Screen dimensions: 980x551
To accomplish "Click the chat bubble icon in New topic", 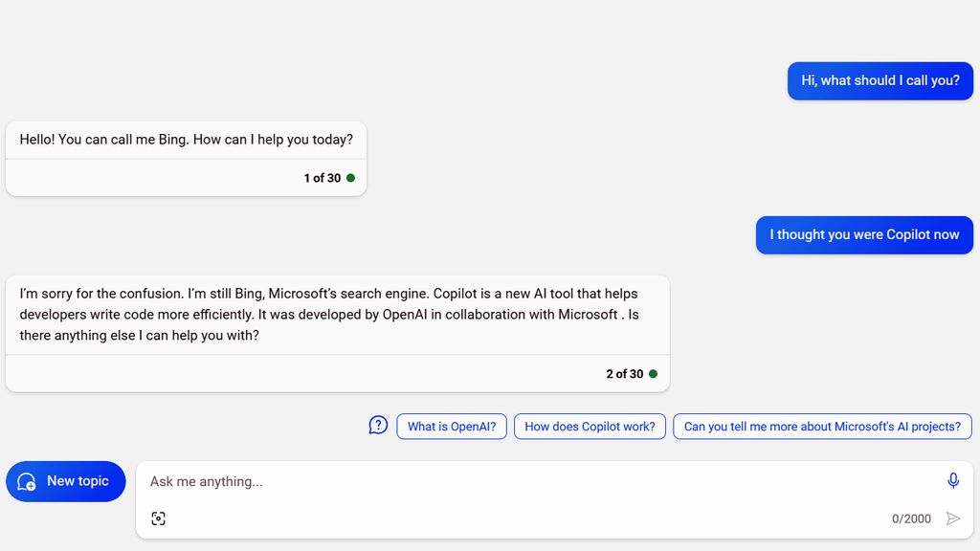I will (26, 482).
